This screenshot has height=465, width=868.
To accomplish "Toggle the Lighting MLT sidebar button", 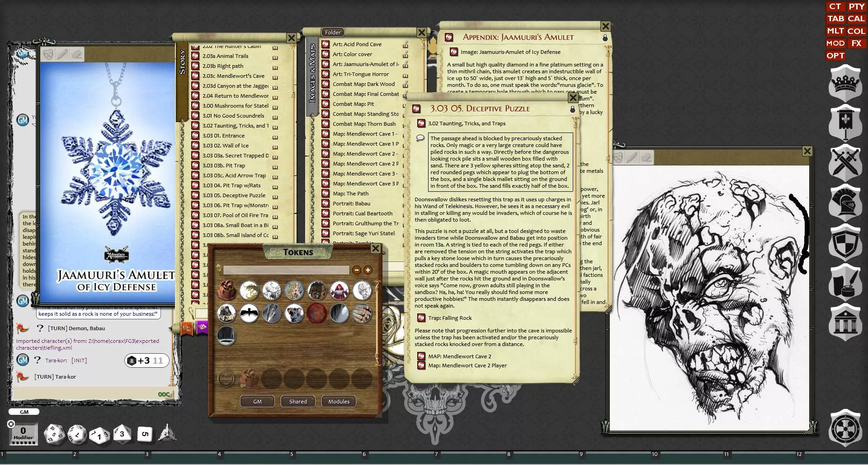I will tap(835, 31).
